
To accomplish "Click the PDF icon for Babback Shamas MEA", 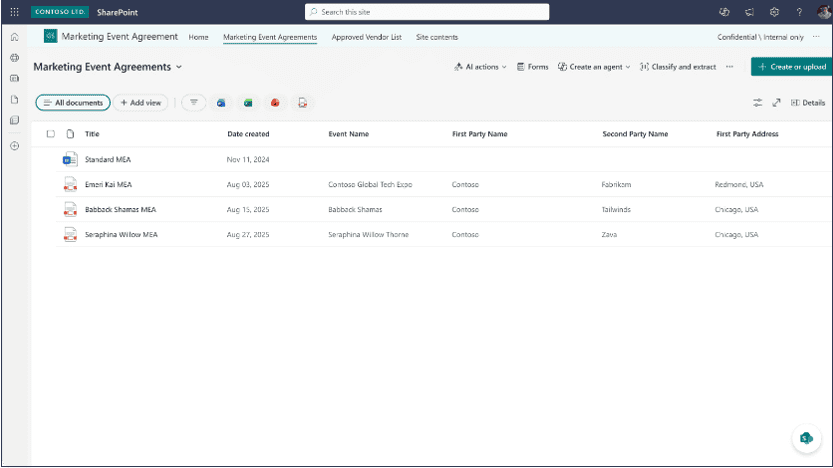I will 70,209.
